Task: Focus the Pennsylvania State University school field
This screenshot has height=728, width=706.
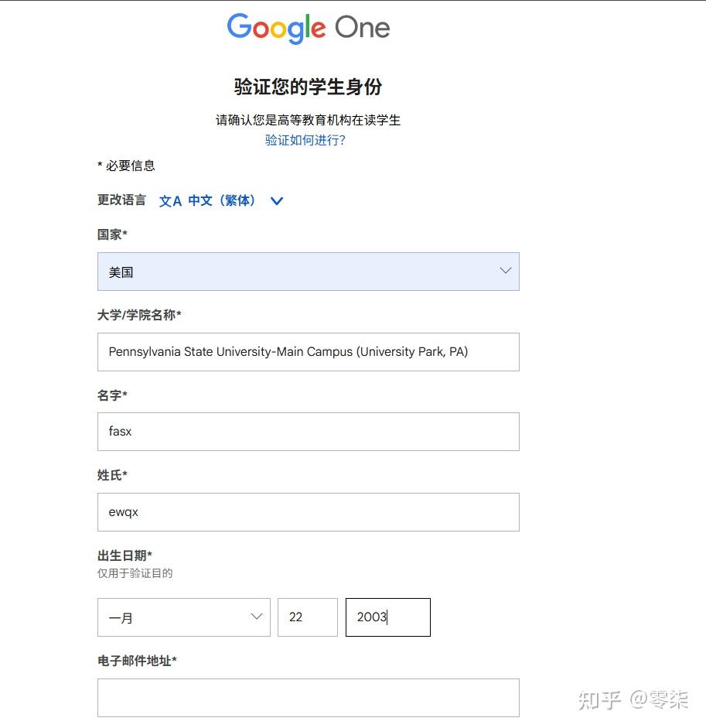Action: click(x=309, y=352)
